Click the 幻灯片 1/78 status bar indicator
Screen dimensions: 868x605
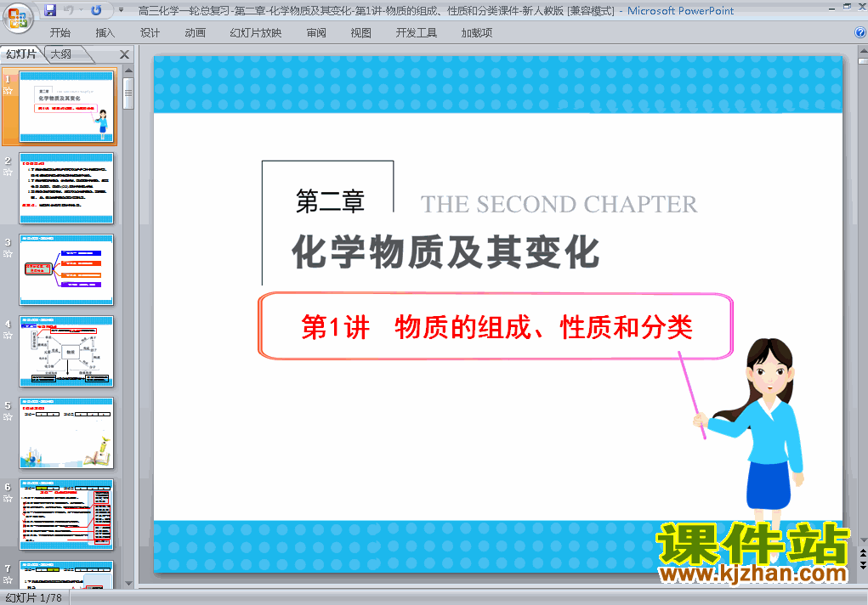[34, 598]
